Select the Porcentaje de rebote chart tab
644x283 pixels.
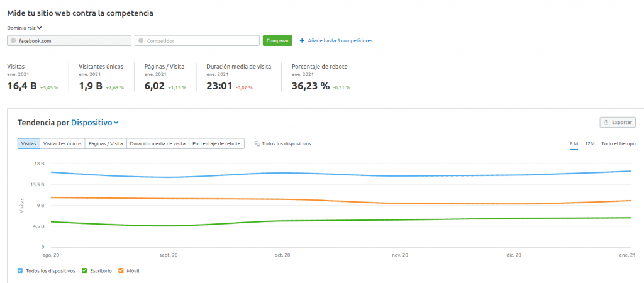216,144
